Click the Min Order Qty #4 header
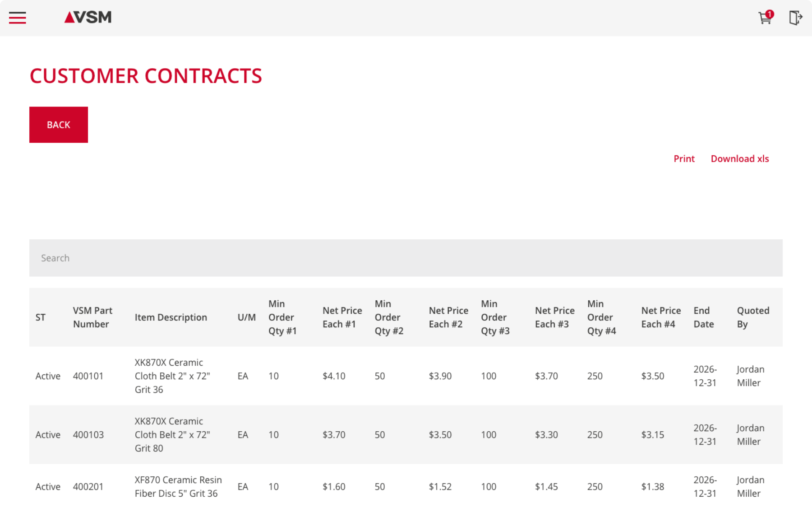Screen dimensions: 812x508 point(601,317)
